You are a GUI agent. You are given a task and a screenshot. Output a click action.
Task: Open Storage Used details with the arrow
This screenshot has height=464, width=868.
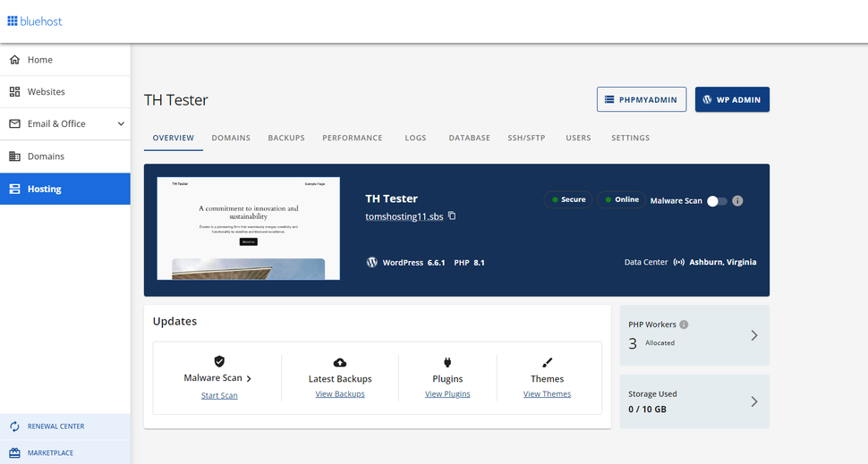click(x=754, y=401)
